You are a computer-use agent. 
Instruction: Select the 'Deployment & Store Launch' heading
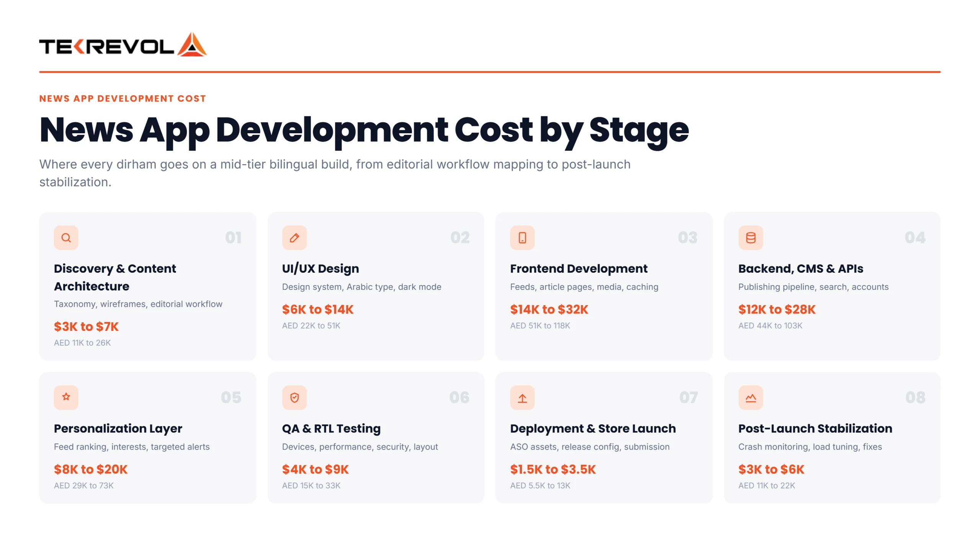pyautogui.click(x=593, y=428)
